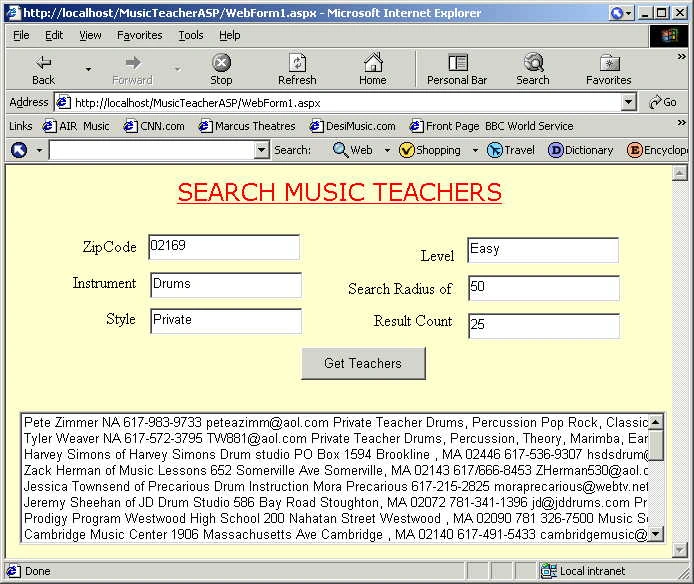The height and width of the screenshot is (584, 694).
Task: Click the Windows logo throbber
Action: pyautogui.click(x=669, y=35)
